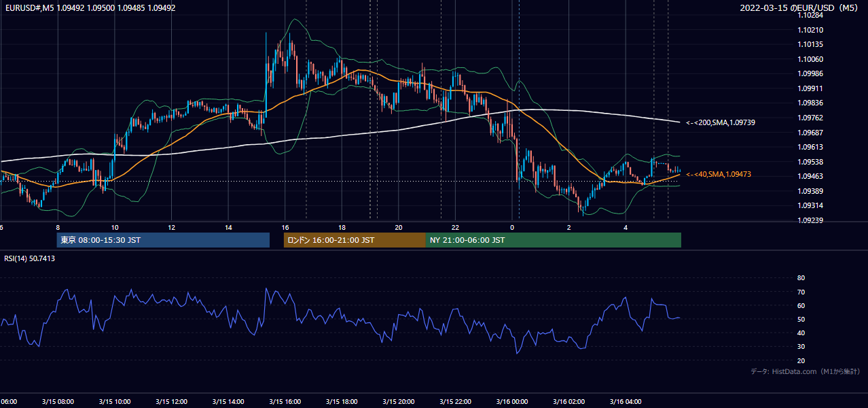This screenshot has height=408, width=868.
Task: Click price level 1.09836 on price axis
Action: point(811,103)
